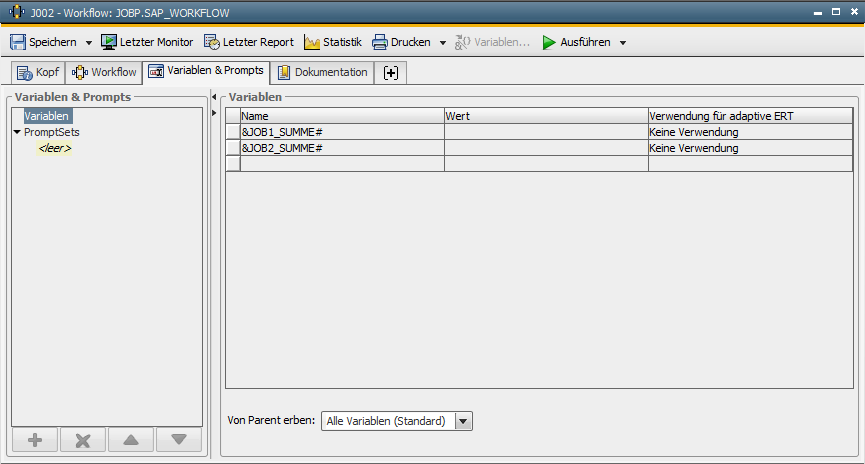Viewport: 865px width, 464px height.
Task: Switch to the Kopf tab
Action: point(38,72)
